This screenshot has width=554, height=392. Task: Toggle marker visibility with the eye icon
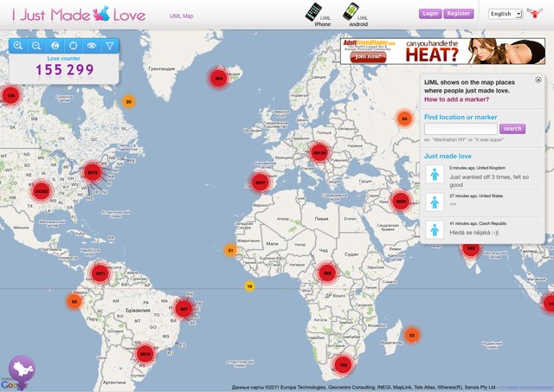92,46
